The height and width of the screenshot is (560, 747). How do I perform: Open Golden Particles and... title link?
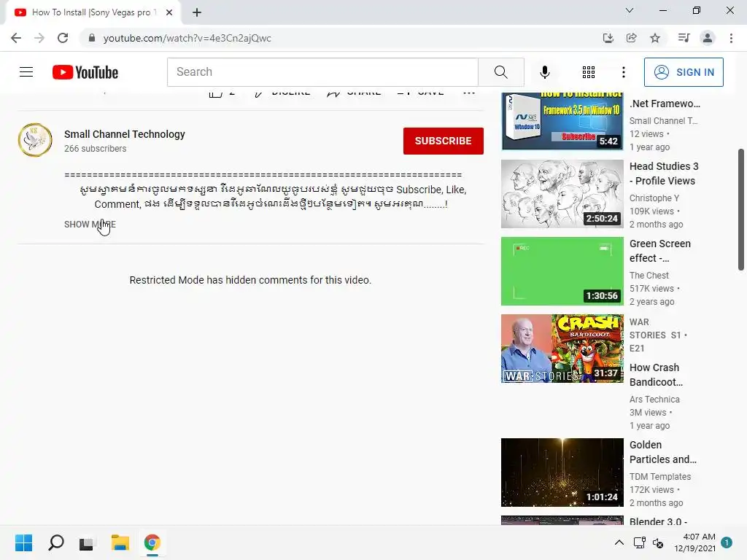point(662,452)
